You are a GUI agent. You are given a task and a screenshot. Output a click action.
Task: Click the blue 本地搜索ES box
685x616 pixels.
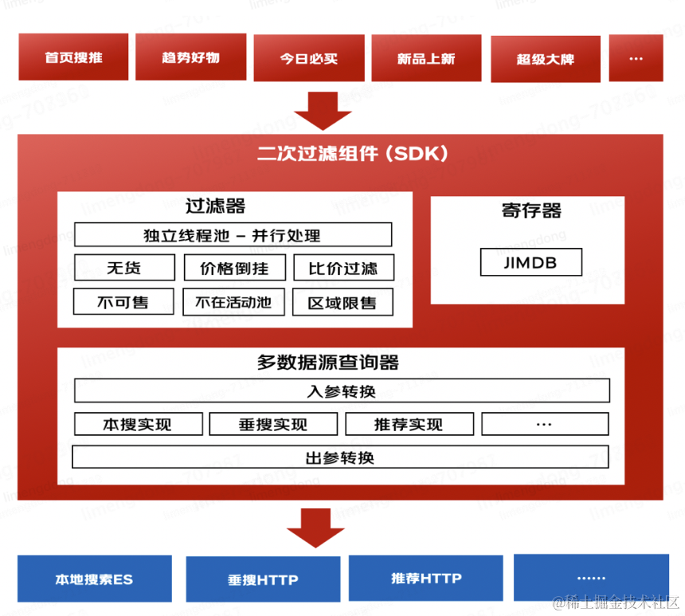click(x=94, y=579)
